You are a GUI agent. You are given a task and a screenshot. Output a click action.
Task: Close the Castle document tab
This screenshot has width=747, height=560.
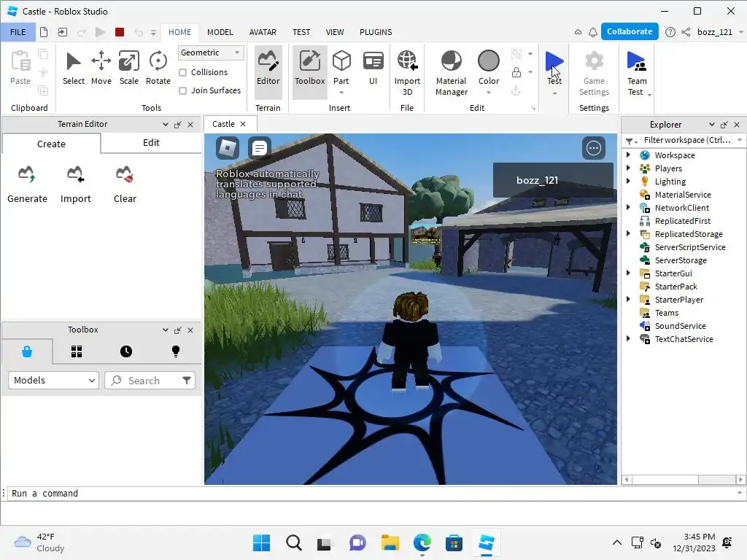pyautogui.click(x=243, y=124)
